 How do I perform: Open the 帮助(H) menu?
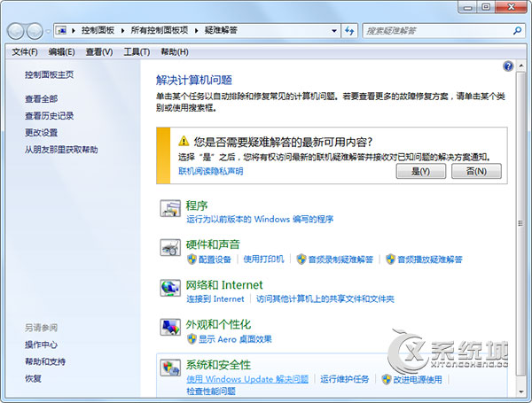175,52
